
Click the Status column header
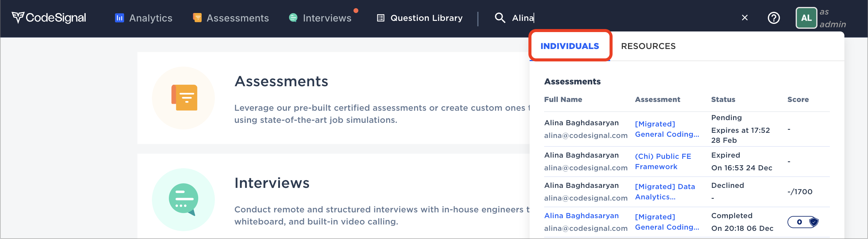(x=723, y=99)
